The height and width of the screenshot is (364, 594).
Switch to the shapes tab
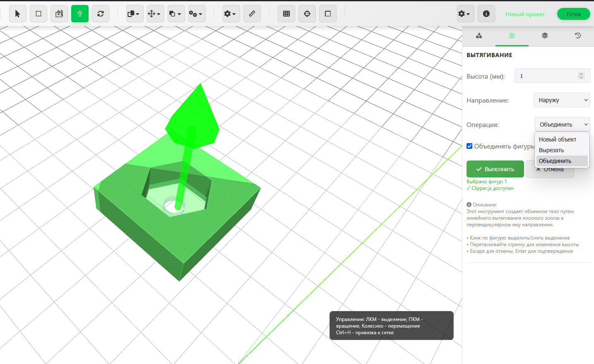click(x=479, y=36)
